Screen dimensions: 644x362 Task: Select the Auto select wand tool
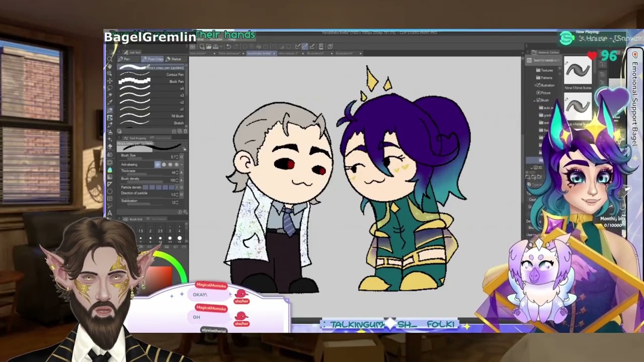point(110,95)
